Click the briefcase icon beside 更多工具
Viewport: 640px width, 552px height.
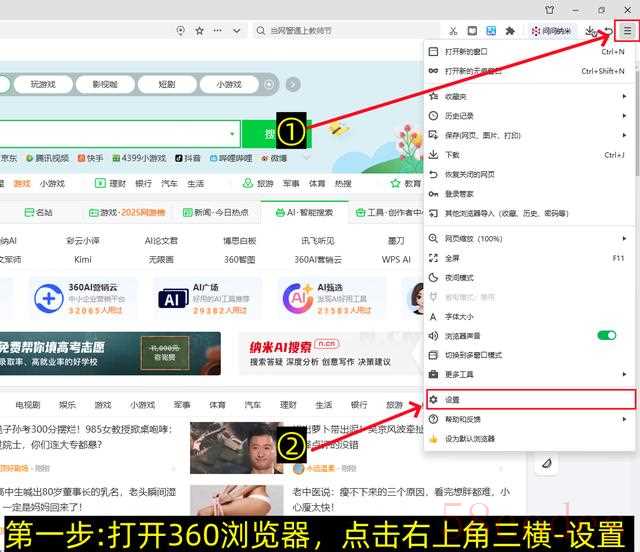(433, 374)
